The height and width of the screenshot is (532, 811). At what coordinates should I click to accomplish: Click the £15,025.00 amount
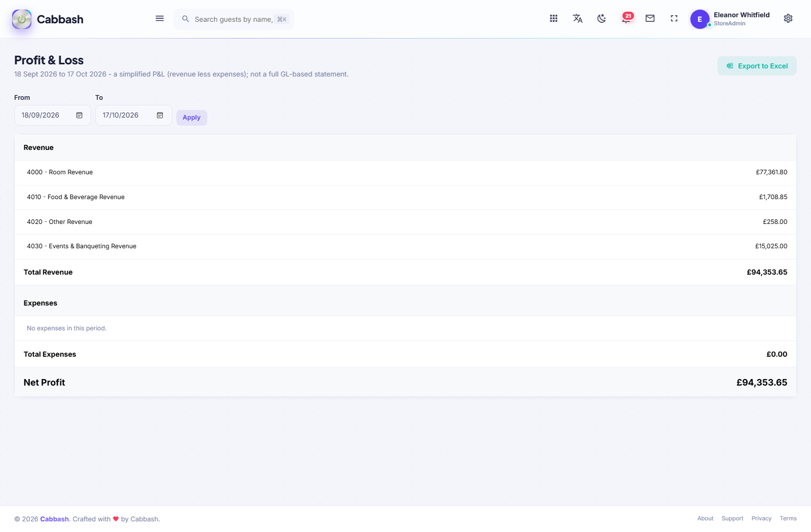pyautogui.click(x=771, y=246)
